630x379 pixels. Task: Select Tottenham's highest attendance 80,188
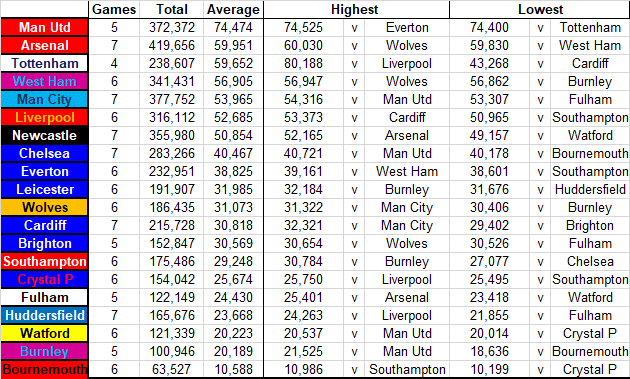pyautogui.click(x=303, y=64)
